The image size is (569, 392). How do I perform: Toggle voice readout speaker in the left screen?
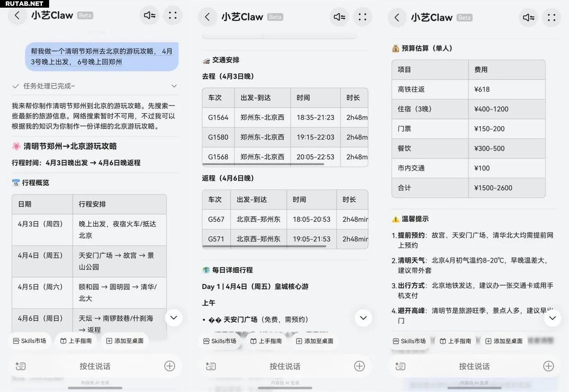[150, 16]
